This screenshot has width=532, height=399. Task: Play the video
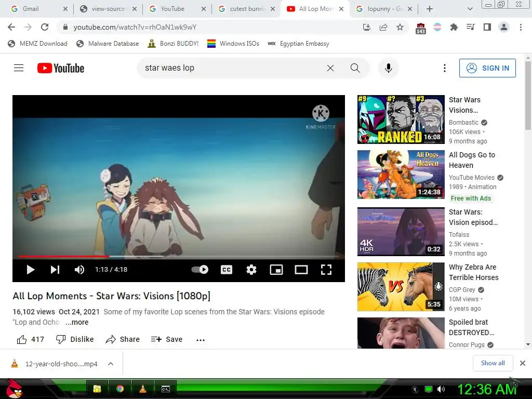[31, 270]
